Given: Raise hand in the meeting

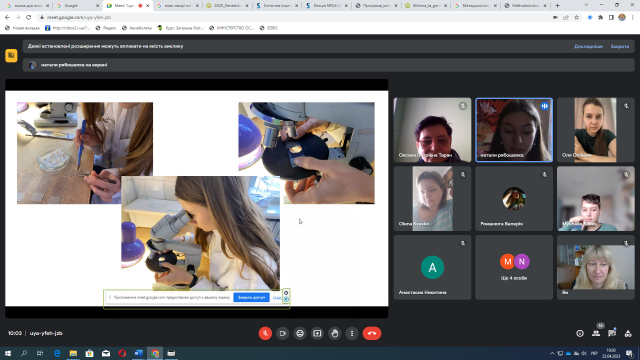Looking at the screenshot, I should pos(335,333).
